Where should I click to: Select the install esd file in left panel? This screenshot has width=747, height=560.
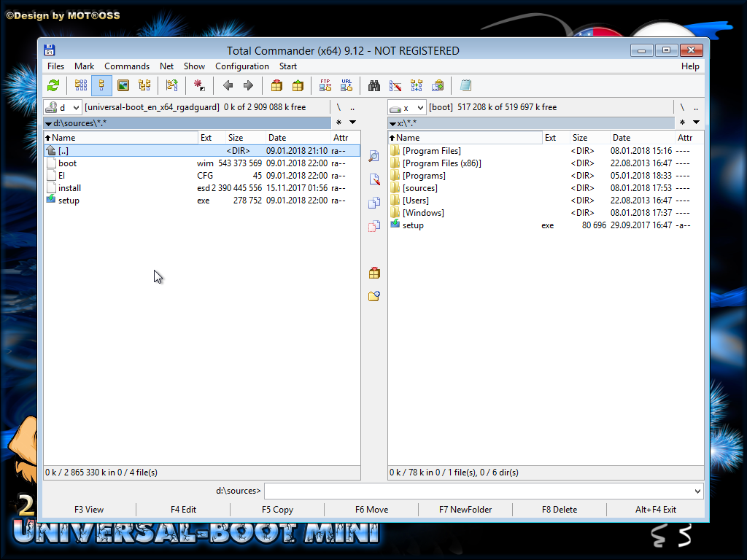coord(202,188)
